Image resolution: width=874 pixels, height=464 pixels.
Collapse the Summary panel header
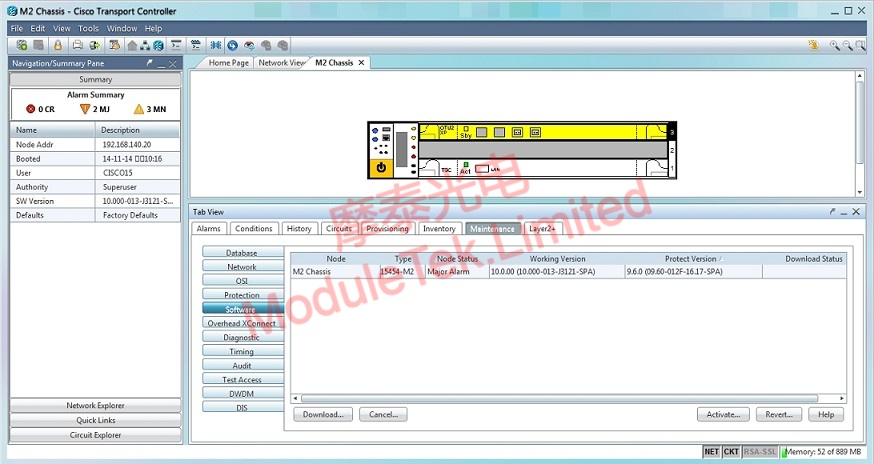click(x=95, y=79)
